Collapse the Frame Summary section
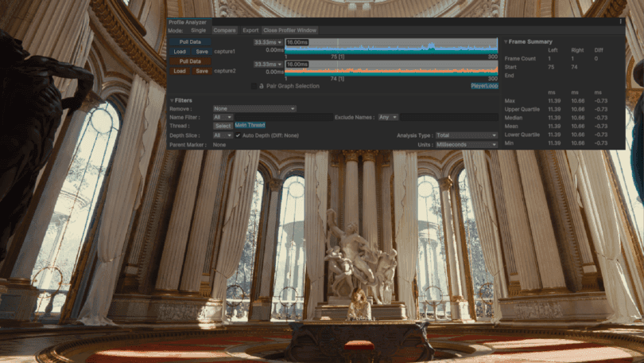Viewport: 644px width, 363px height. point(506,41)
